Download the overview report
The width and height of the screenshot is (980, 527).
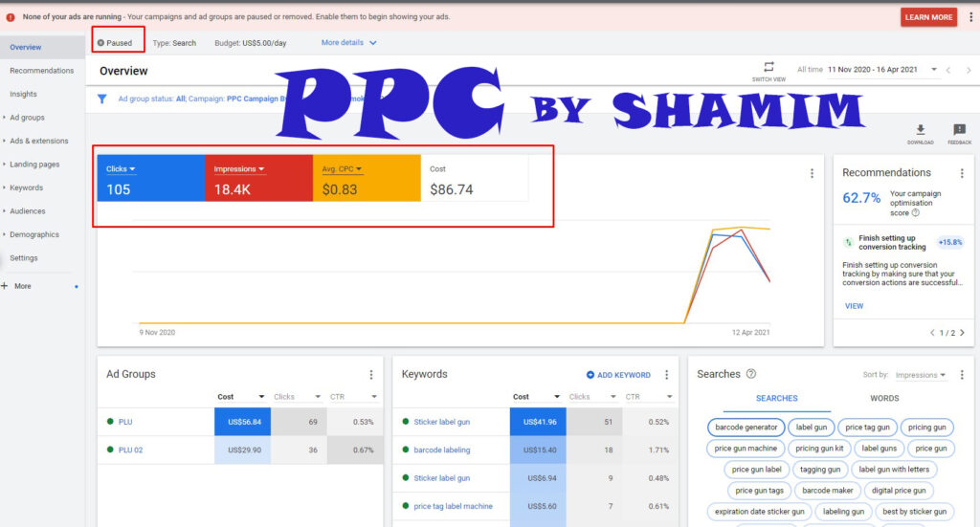[920, 130]
